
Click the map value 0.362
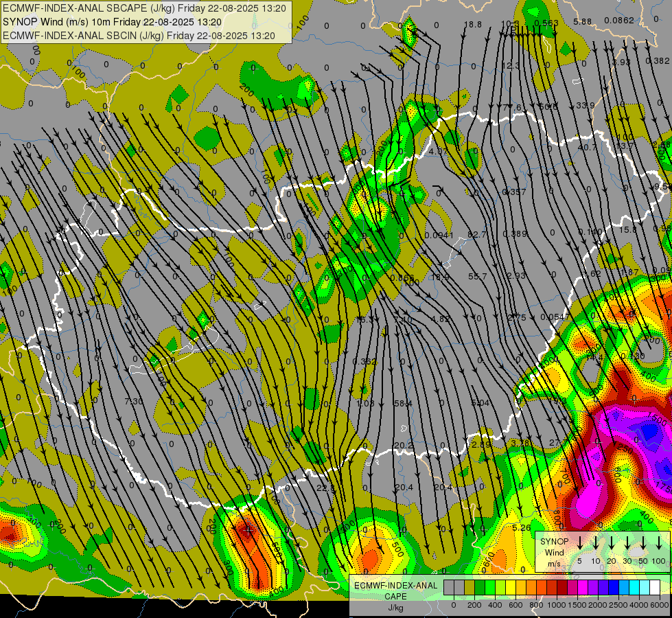(x=364, y=362)
